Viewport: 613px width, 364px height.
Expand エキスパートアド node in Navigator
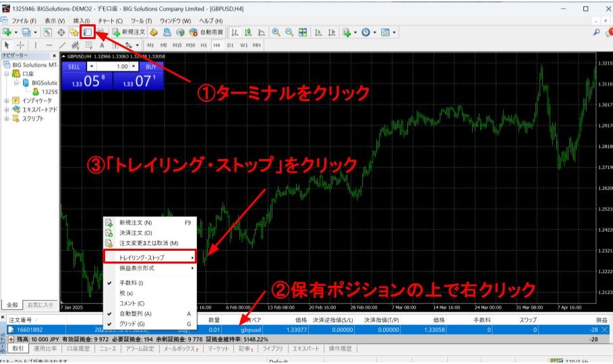coord(6,109)
